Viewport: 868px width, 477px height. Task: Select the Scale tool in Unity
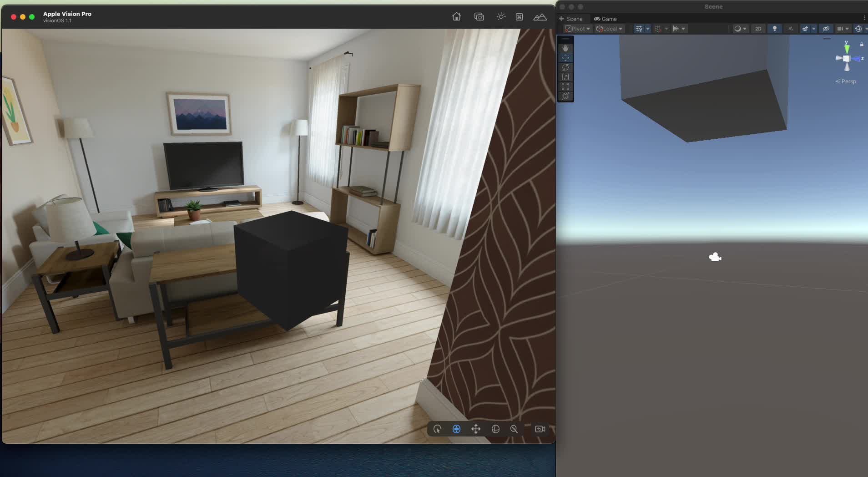tap(565, 77)
